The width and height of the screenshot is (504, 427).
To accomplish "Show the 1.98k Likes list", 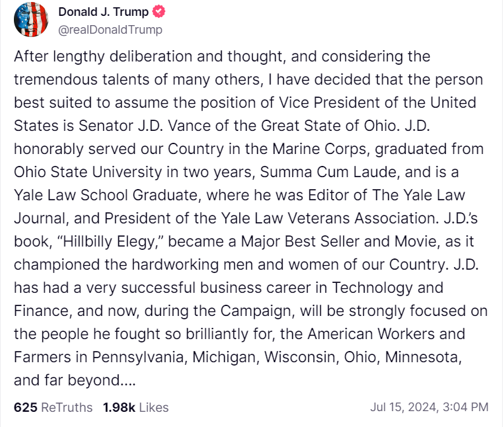I will (x=136, y=407).
